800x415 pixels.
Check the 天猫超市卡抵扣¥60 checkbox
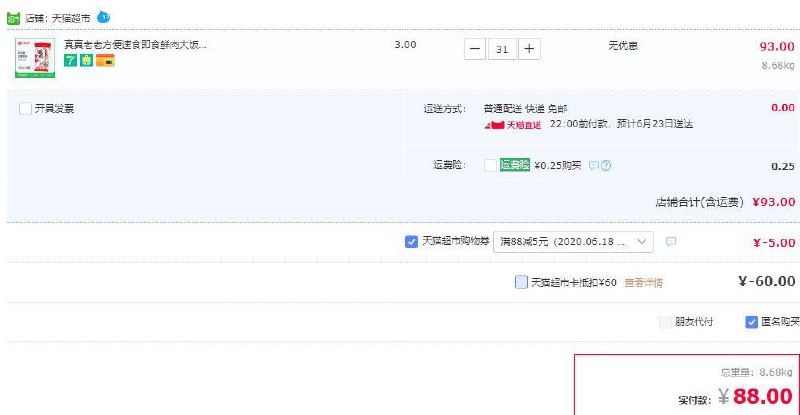pos(521,282)
